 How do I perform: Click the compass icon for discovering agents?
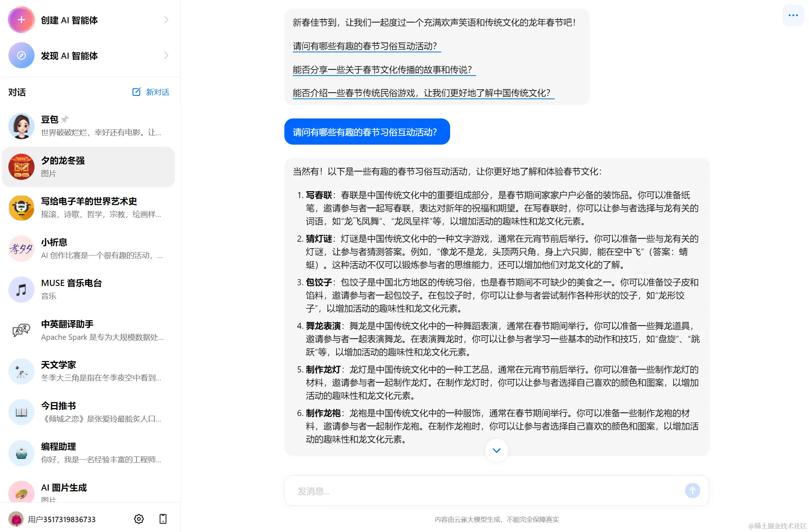coord(21,56)
